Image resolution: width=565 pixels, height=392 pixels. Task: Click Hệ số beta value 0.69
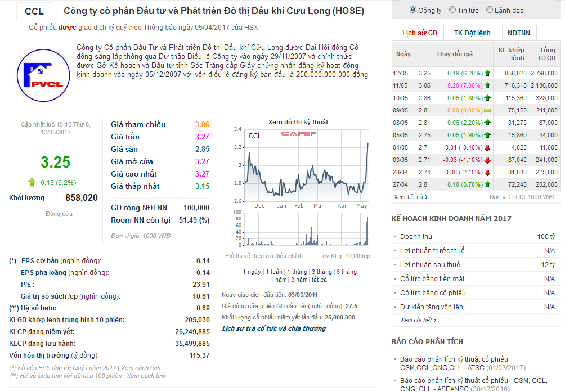pyautogui.click(x=203, y=308)
